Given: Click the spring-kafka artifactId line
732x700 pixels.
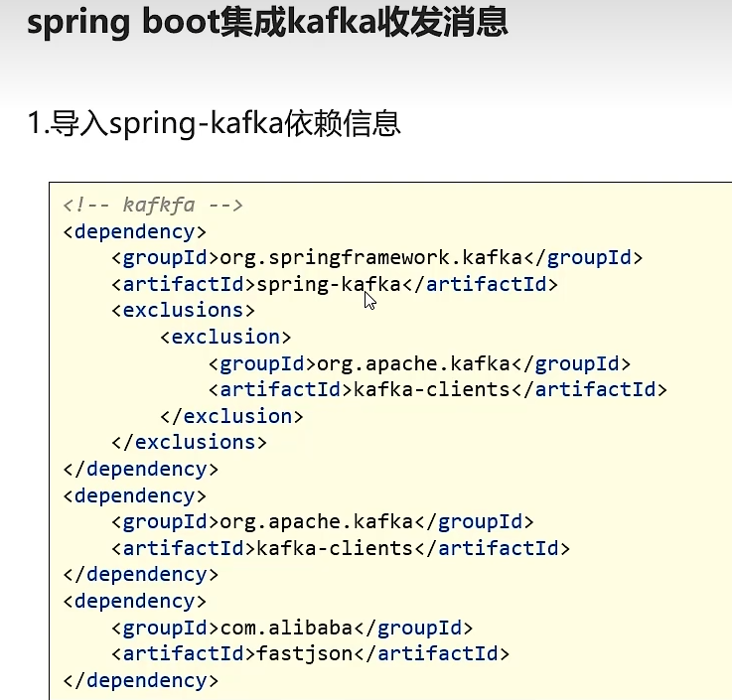Looking at the screenshot, I should click(x=335, y=284).
